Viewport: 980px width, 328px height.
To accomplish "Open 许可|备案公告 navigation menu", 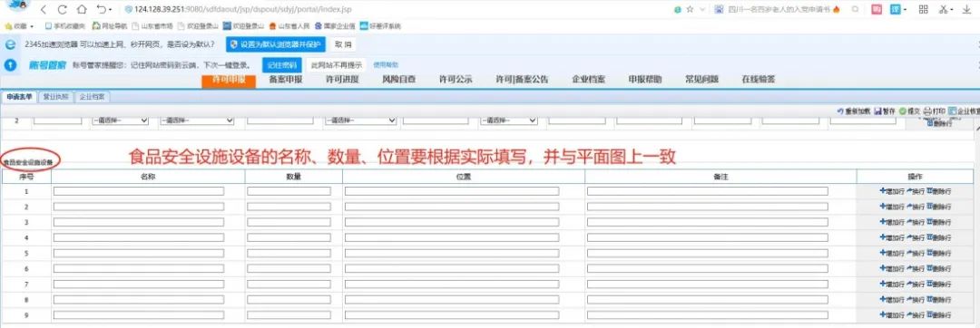I will [522, 80].
